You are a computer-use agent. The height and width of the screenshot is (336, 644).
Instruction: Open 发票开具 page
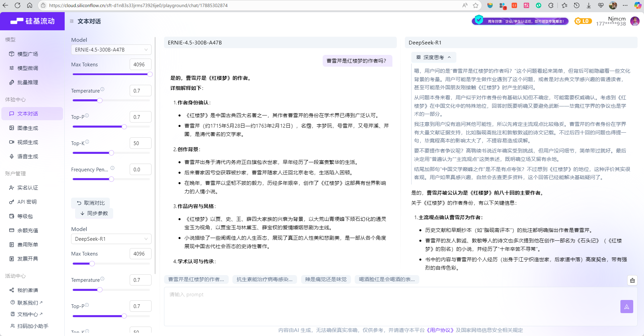pyautogui.click(x=32, y=259)
